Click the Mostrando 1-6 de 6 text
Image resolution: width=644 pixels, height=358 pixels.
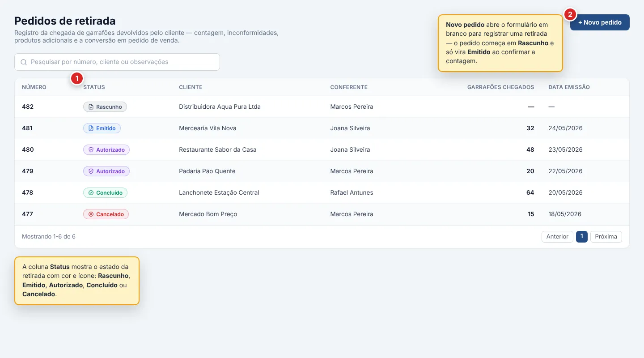coord(49,237)
